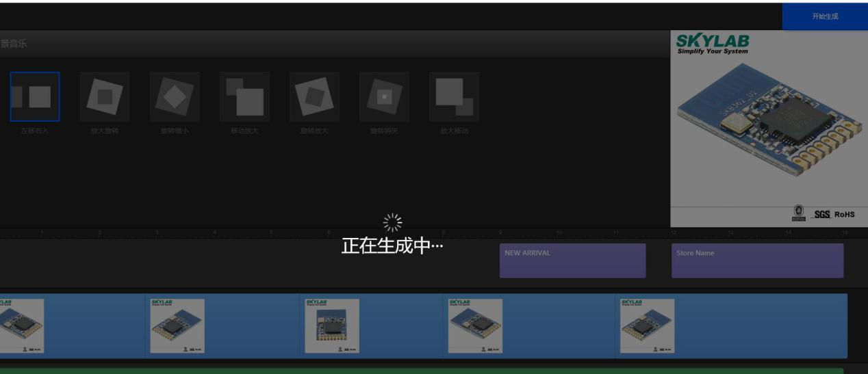Choose the 放大旋转 animation effect icon

(x=105, y=97)
